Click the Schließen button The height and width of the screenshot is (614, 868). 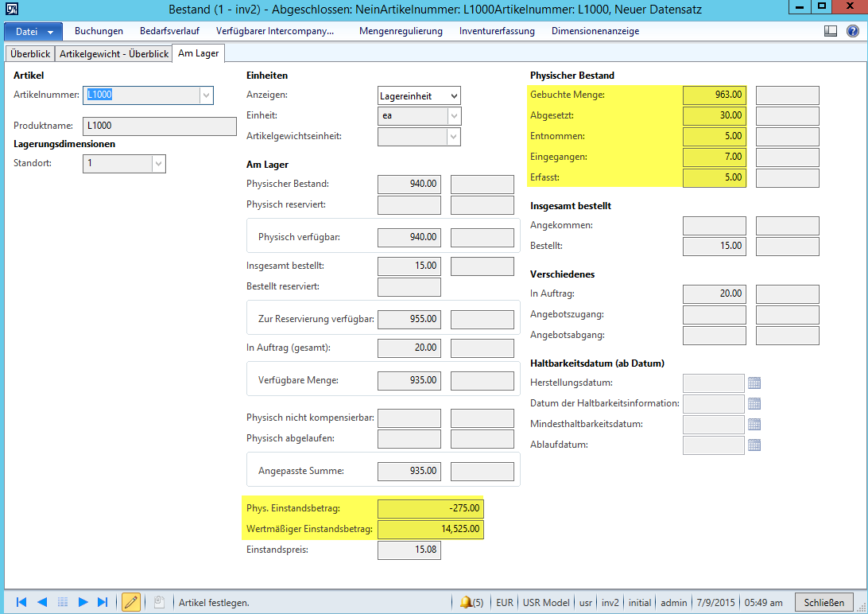(x=824, y=602)
